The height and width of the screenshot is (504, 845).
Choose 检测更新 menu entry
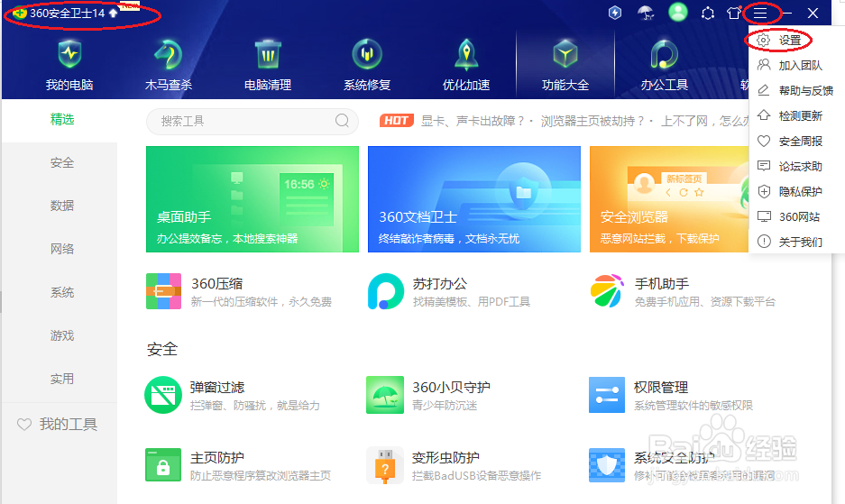point(790,115)
